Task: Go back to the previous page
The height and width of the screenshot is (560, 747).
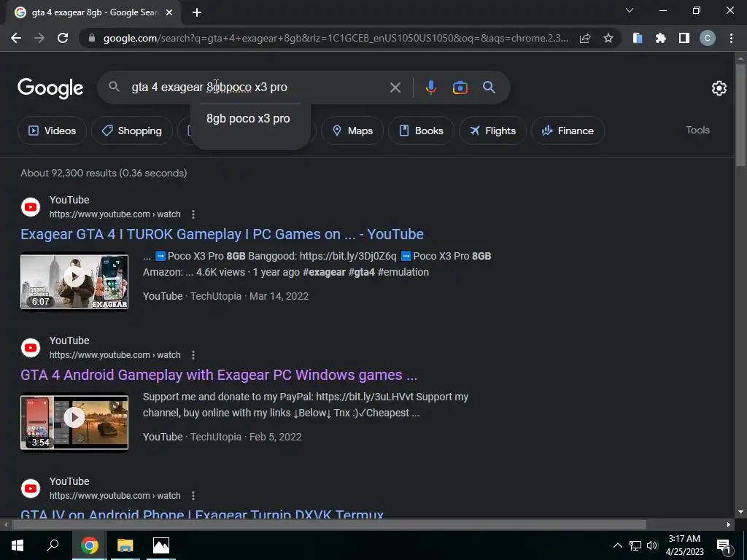Action: (x=16, y=38)
